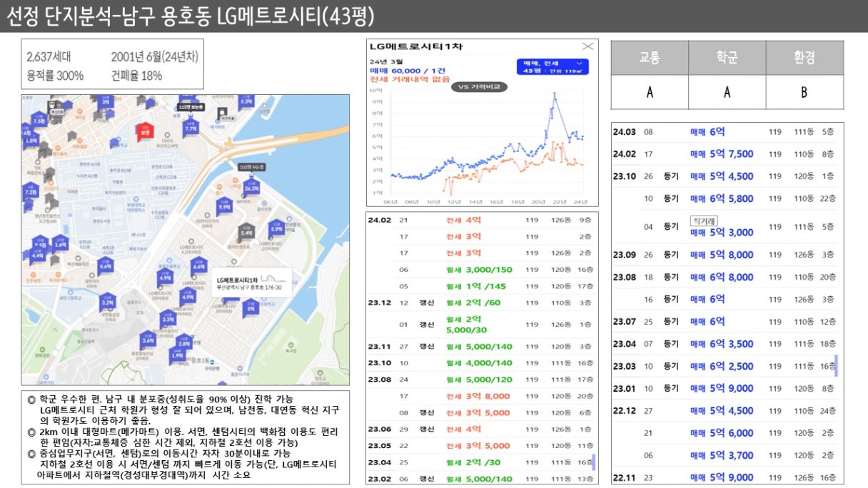868x488 pixels.
Task: Click the 2,637세대 household count text
Action: click(x=49, y=57)
